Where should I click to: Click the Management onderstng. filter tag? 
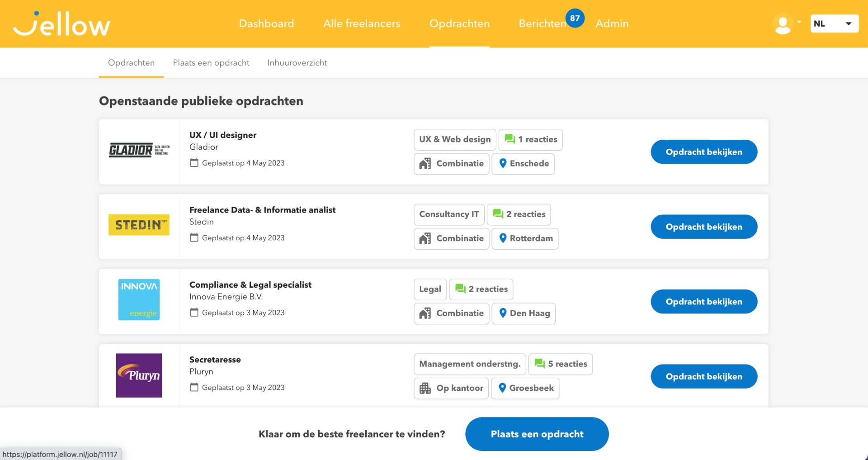pyautogui.click(x=469, y=364)
